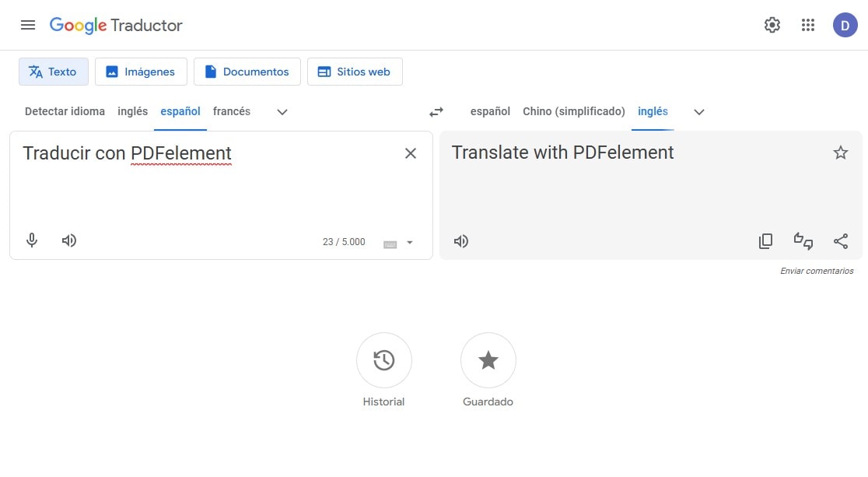This screenshot has height=477, width=868.
Task: Select inglés as target language
Action: (653, 111)
